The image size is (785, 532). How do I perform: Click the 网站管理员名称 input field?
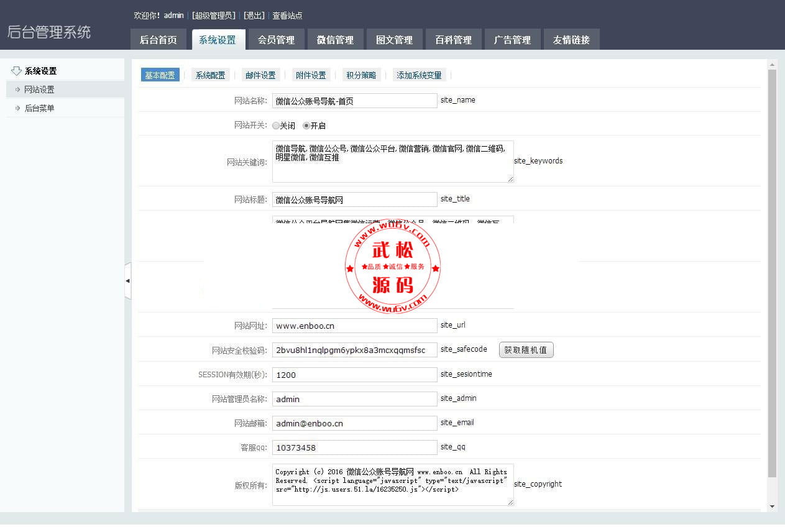(355, 399)
